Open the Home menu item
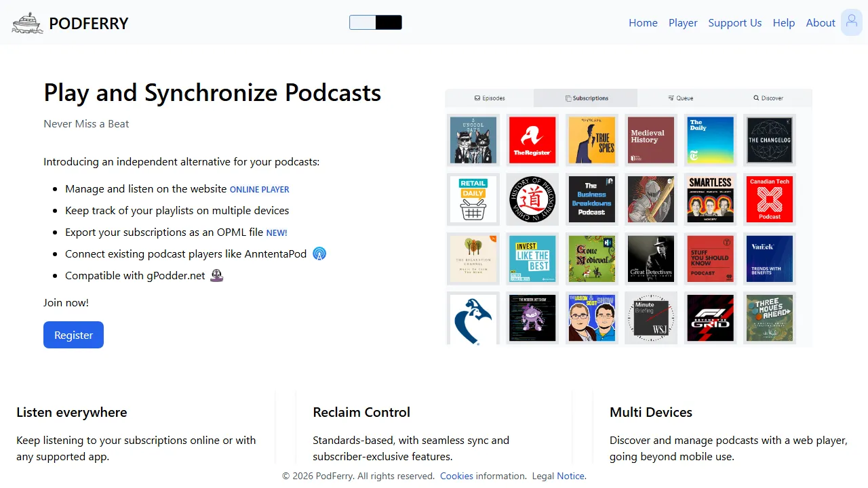The image size is (868, 488). 643,22
